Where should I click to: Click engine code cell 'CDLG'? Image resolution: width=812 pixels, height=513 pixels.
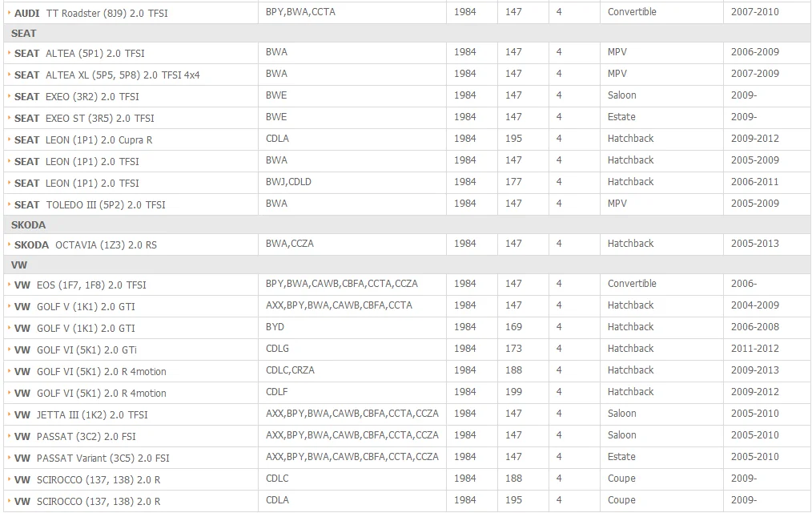pos(277,349)
